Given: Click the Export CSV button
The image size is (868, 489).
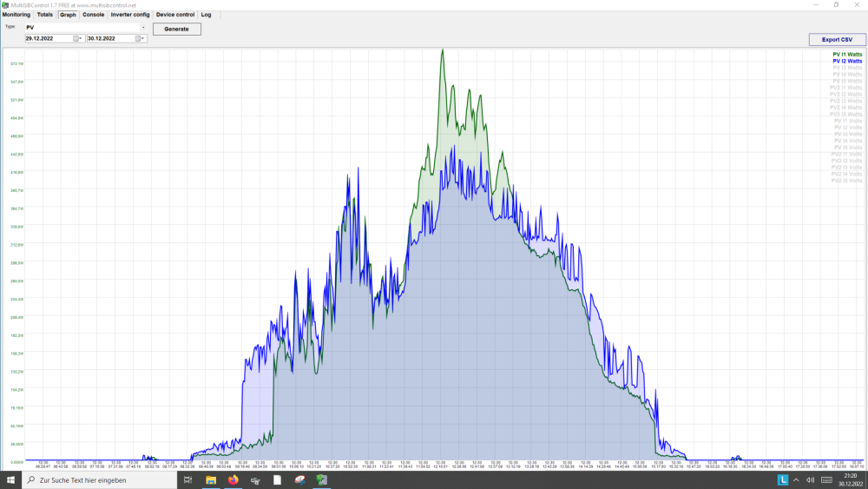Looking at the screenshot, I should pos(837,39).
